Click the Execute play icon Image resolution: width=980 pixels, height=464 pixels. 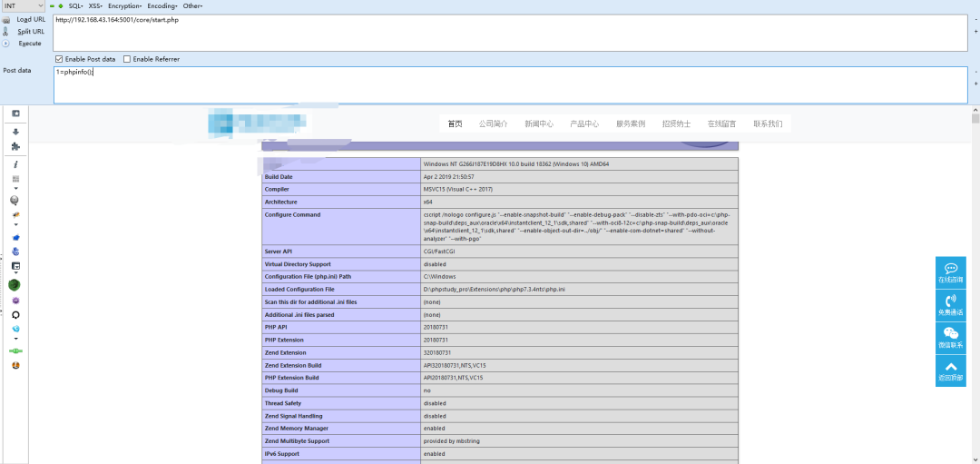pos(6,44)
